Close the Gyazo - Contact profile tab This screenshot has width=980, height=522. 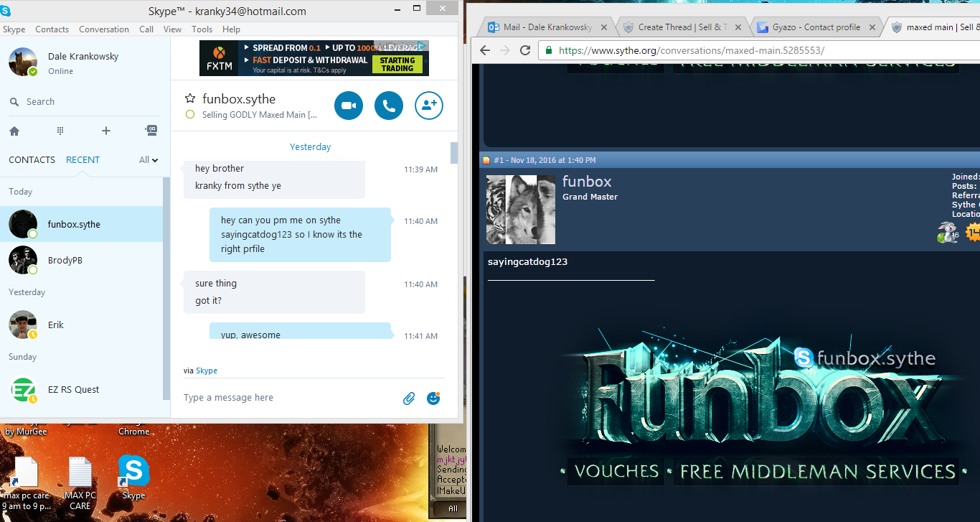[x=872, y=27]
